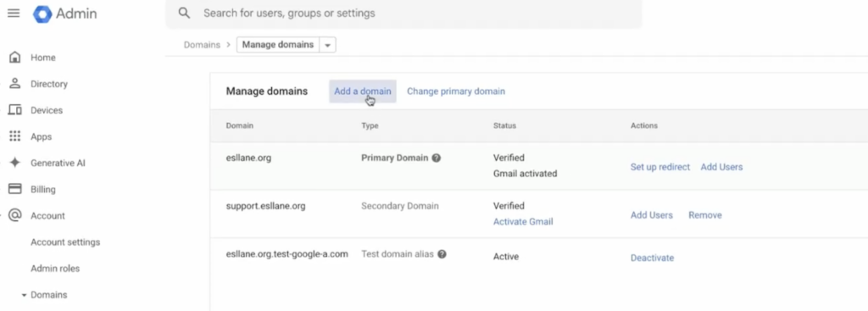Open the Manage domains breadcrumb dropdown arrow
This screenshot has width=868, height=311.
click(x=327, y=45)
